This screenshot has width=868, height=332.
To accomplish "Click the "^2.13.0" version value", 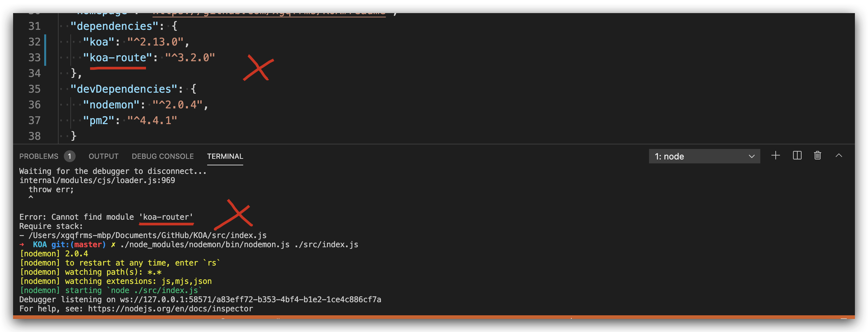I will coord(156,42).
